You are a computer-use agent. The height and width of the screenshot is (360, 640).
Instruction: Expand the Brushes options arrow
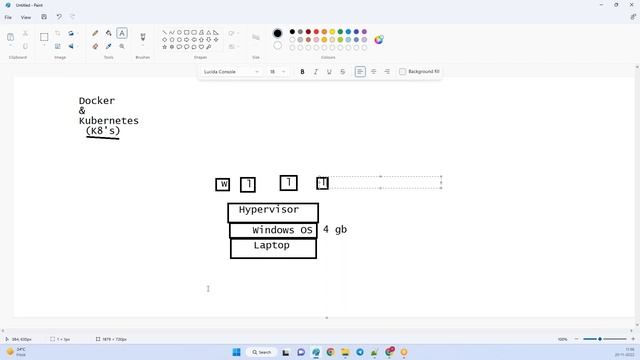coord(143,46)
